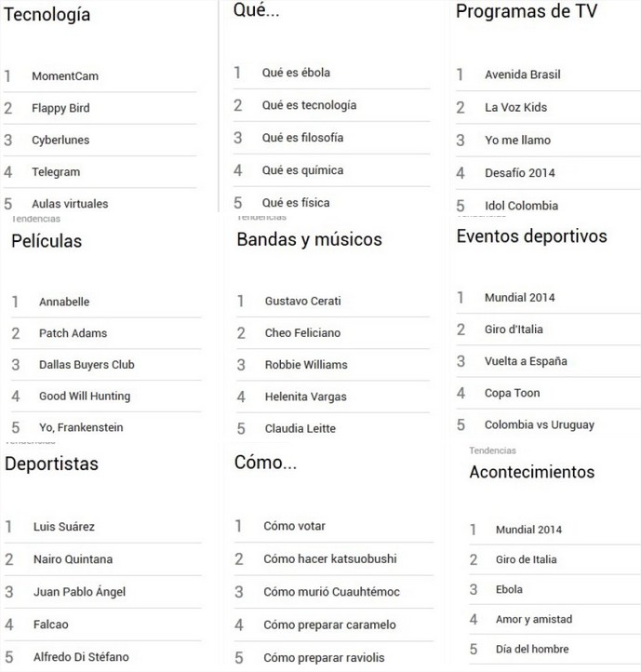Click the La Voz Kids entry
Viewport: 641px width, 672px height.
click(x=515, y=107)
